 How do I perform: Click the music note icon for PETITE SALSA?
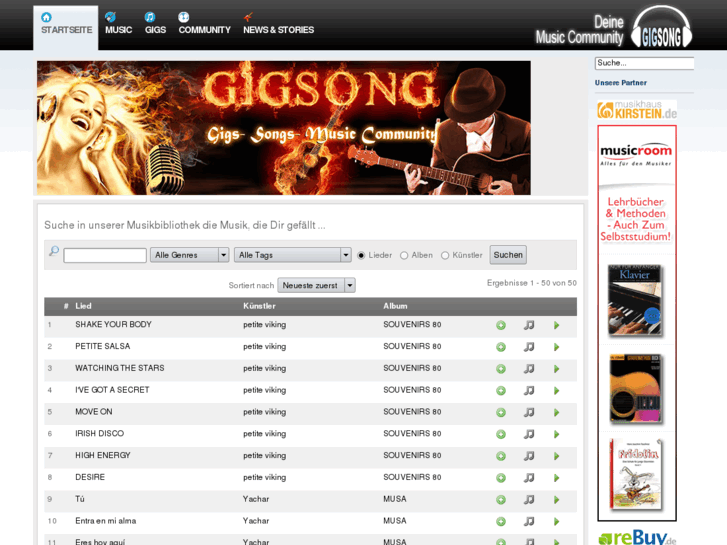tap(529, 347)
